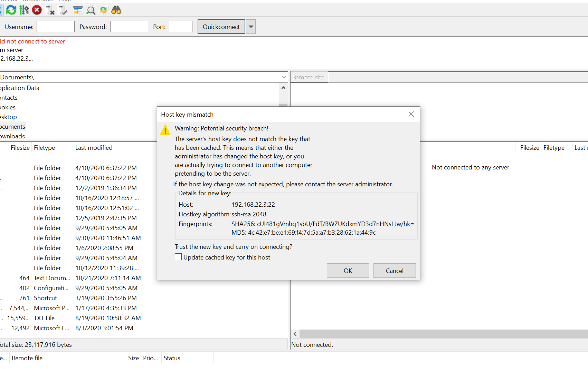Click the total size 23,117,916 bytes status
The image size is (588, 382).
(x=36, y=345)
